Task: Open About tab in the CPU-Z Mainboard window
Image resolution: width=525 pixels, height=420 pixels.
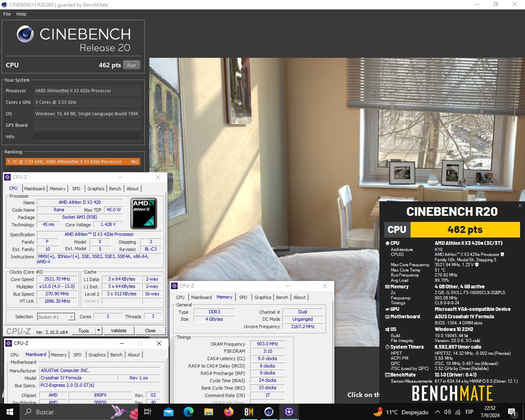Action: pos(134,355)
